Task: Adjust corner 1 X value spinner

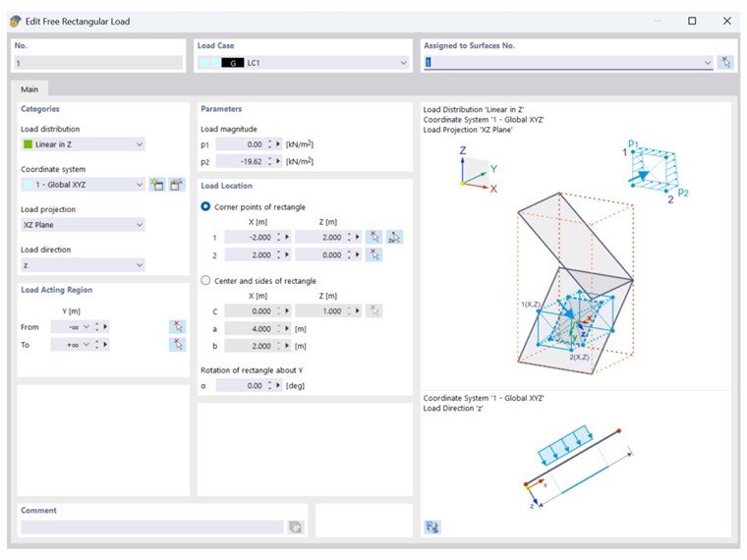Action: 279,237
